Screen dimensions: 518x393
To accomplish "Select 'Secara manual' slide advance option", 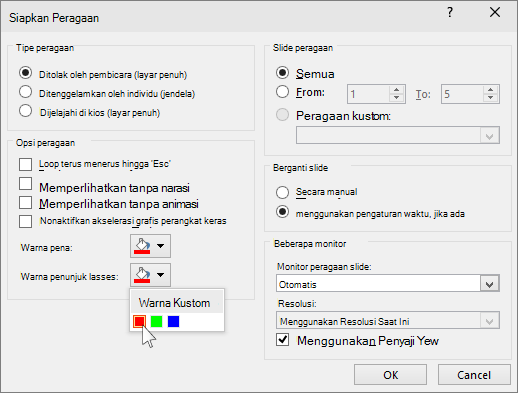I will pos(282,192).
